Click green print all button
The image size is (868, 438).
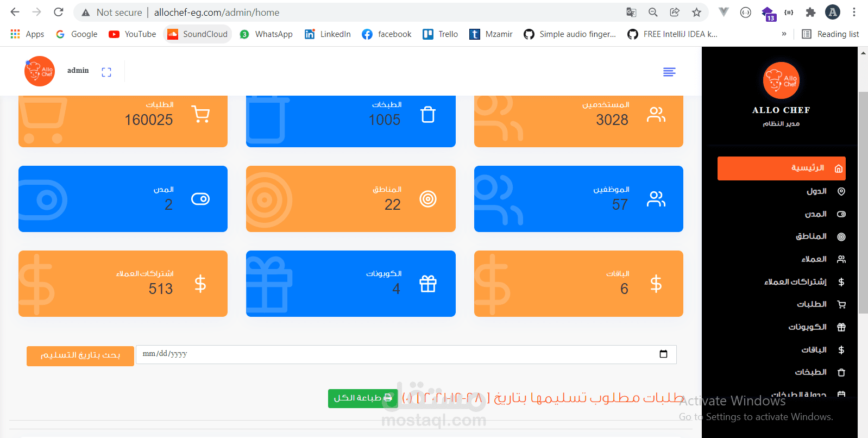click(x=363, y=398)
